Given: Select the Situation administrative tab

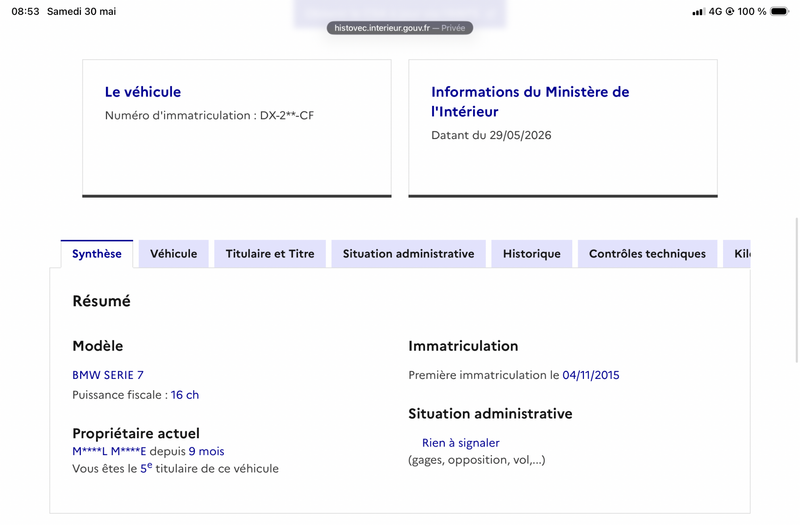Looking at the screenshot, I should (x=408, y=254).
